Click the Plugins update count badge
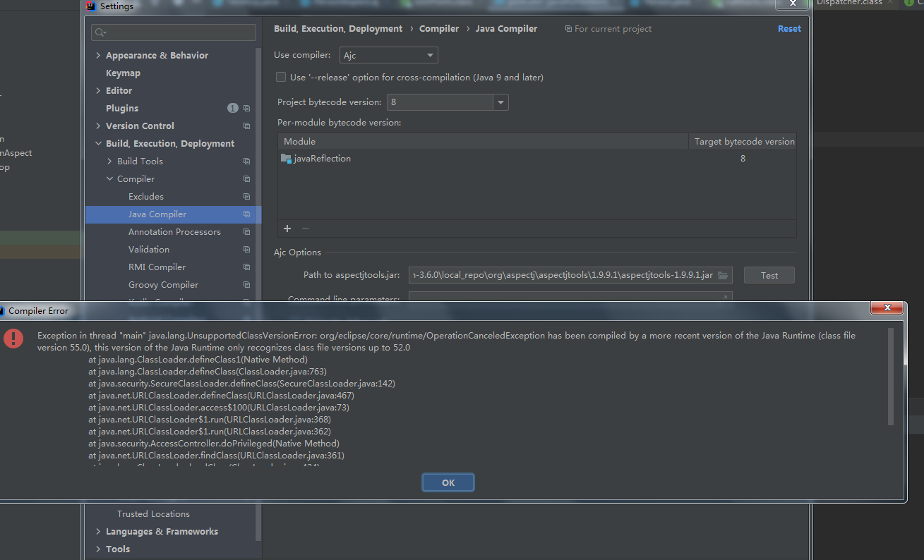This screenshot has width=924, height=560. click(x=232, y=108)
